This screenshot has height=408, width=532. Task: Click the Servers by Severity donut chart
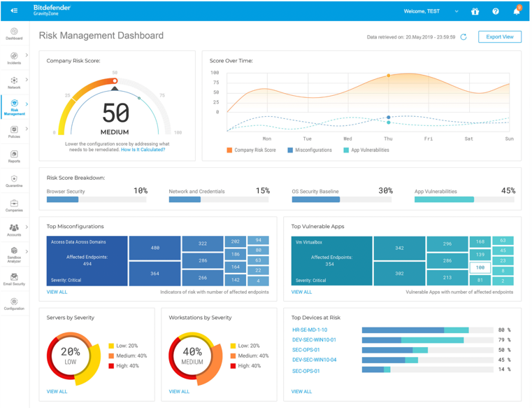point(73,359)
